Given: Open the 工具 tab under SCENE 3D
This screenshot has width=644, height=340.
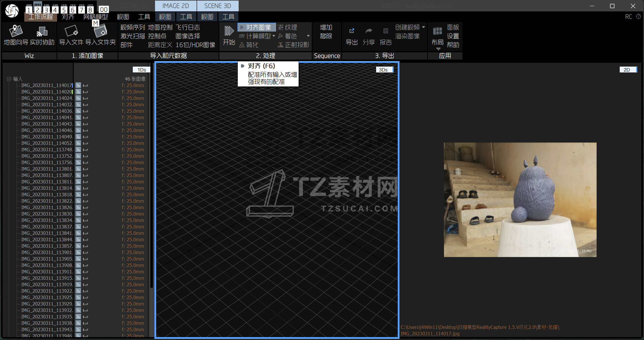Looking at the screenshot, I should click(x=228, y=17).
